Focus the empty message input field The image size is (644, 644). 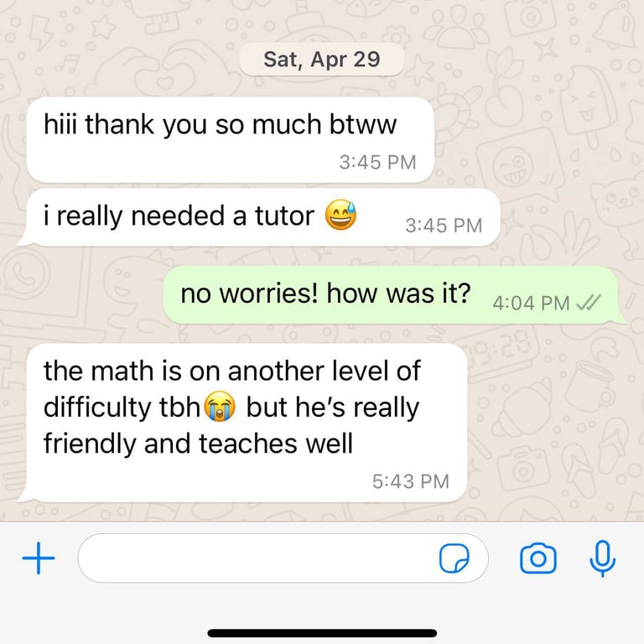point(283,558)
